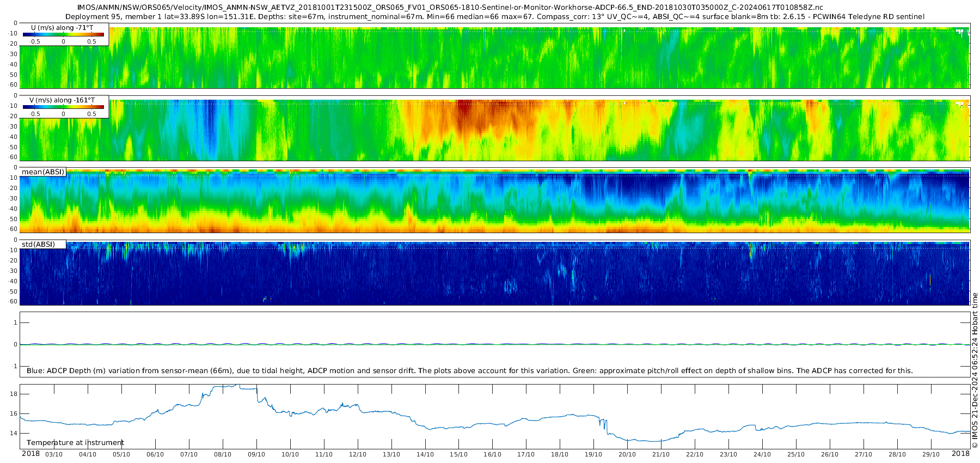Click the 28/10 date tick label
The image size is (980, 463).
click(897, 454)
